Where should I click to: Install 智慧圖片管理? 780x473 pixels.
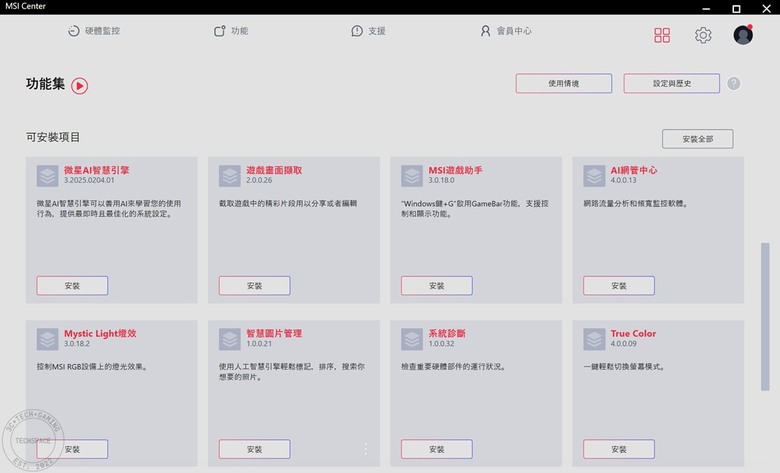point(254,449)
